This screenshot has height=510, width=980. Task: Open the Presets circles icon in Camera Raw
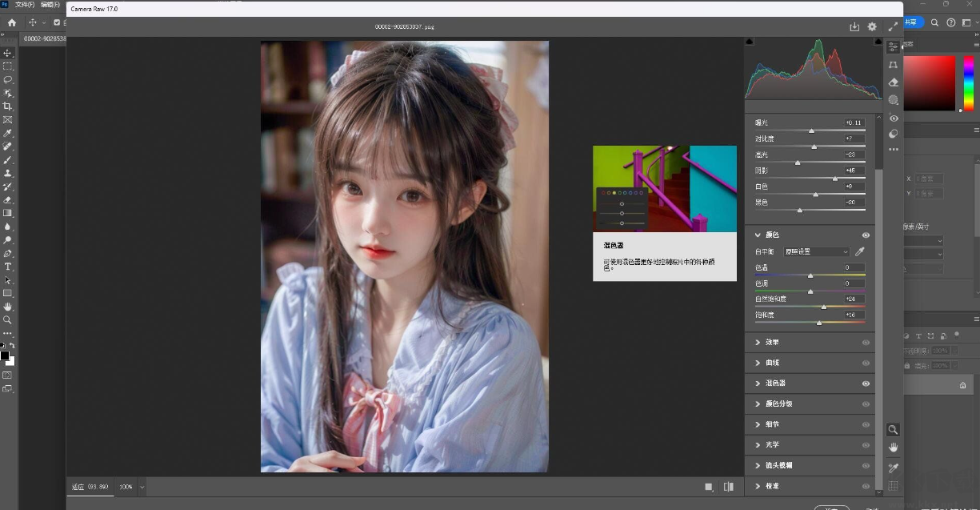pyautogui.click(x=893, y=134)
